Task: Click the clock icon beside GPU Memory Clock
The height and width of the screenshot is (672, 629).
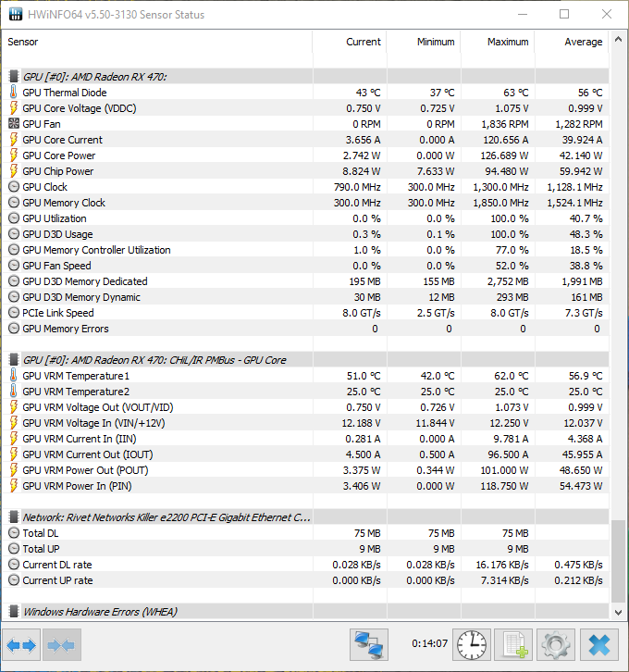Action: [14, 203]
